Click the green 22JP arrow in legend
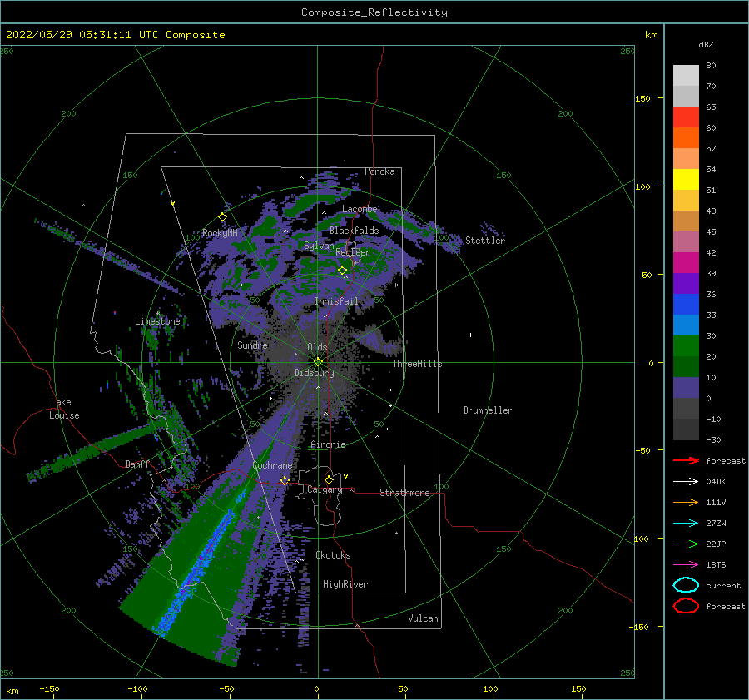Screen dimensions: 749x700 click(686, 544)
